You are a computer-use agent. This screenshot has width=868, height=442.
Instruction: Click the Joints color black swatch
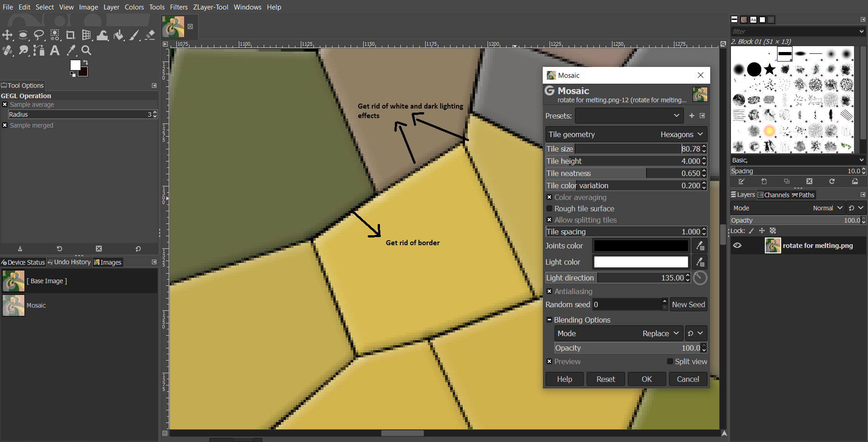641,246
